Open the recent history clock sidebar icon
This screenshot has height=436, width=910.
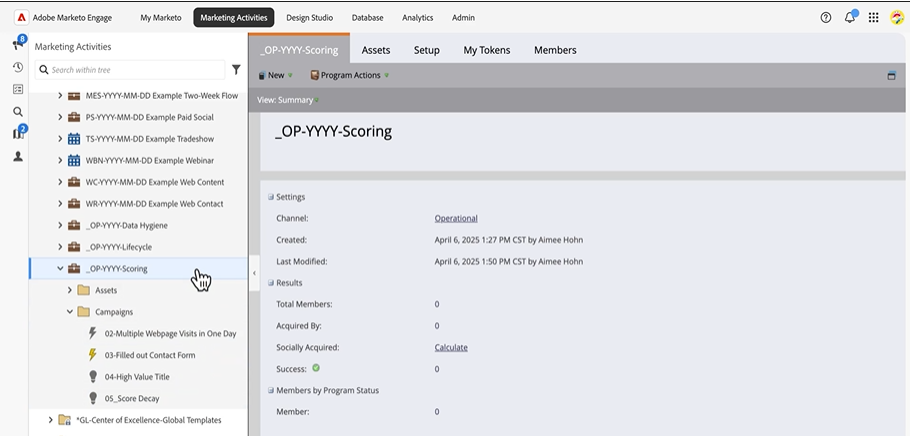coord(18,67)
